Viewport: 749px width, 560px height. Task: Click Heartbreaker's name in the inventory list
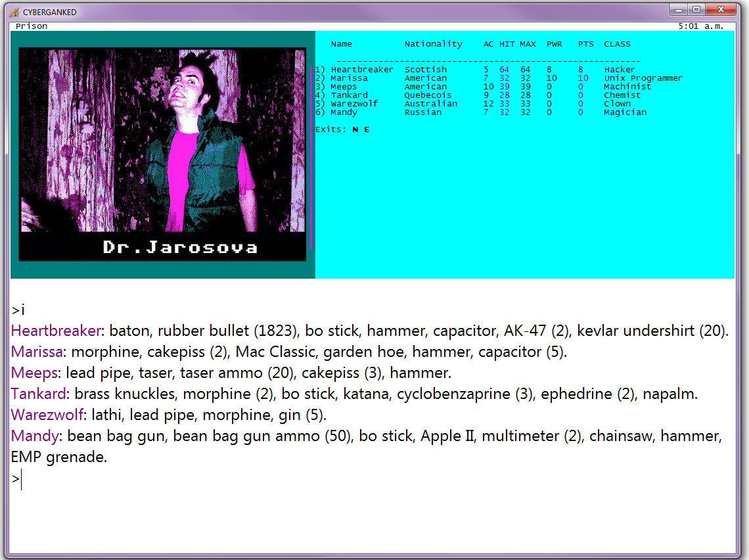[56, 331]
